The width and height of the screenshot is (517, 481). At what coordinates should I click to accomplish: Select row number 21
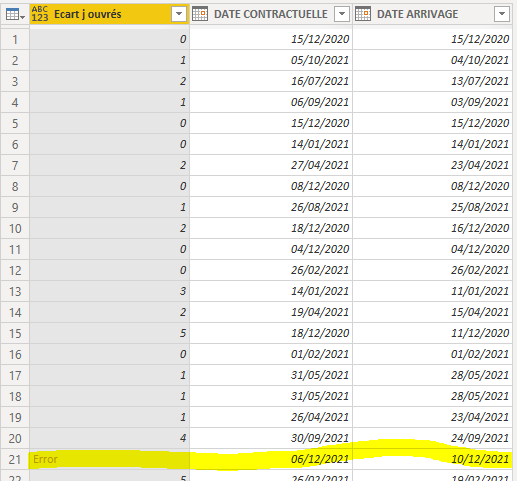click(15, 460)
